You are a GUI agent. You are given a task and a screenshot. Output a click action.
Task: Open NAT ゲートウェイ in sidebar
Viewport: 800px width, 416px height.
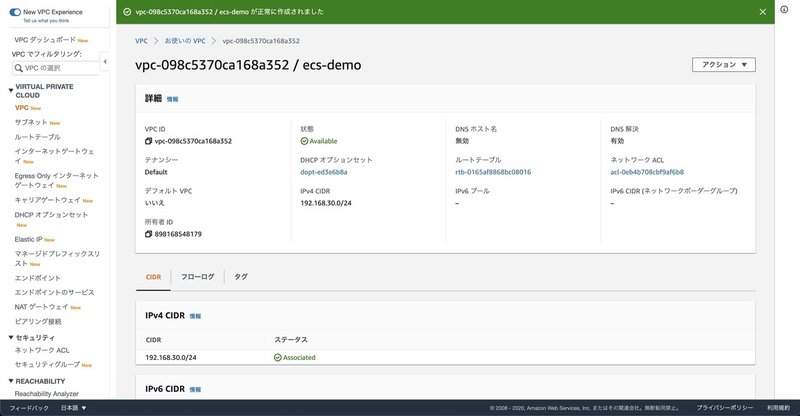pyautogui.click(x=41, y=307)
